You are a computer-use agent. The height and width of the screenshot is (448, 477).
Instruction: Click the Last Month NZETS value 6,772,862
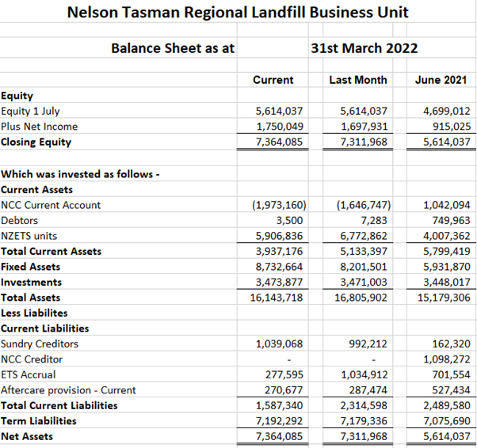pos(364,236)
